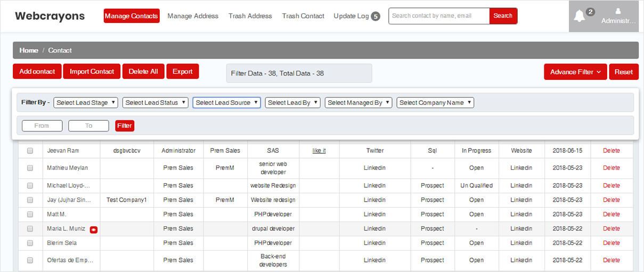This screenshot has width=644, height=272.
Task: Click the From date input field
Action: [42, 126]
